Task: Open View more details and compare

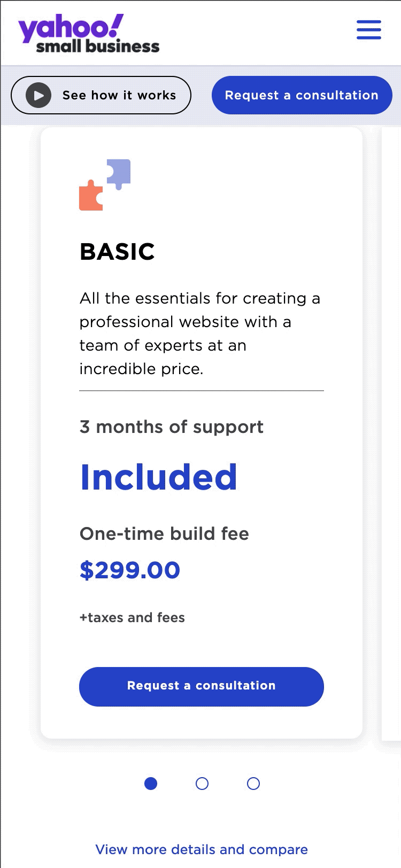Action: [201, 849]
